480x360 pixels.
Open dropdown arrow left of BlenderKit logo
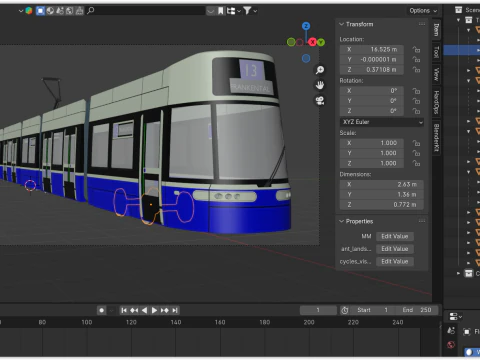point(21,11)
